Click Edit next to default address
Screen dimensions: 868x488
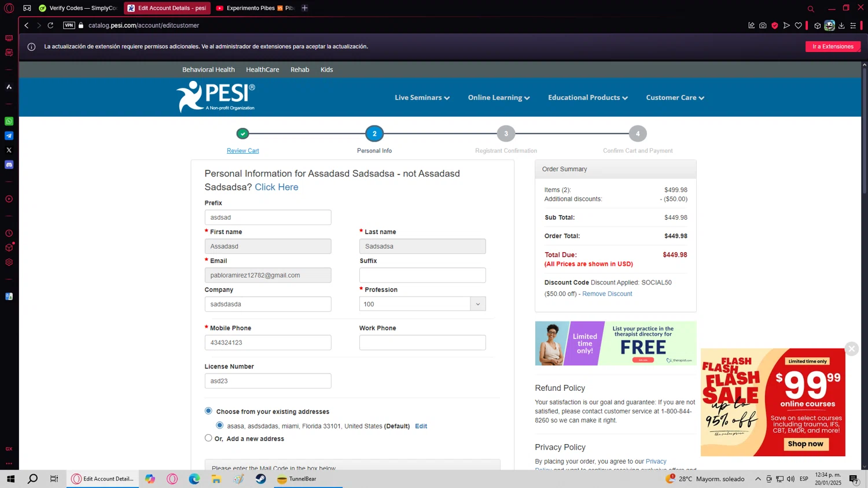click(421, 426)
